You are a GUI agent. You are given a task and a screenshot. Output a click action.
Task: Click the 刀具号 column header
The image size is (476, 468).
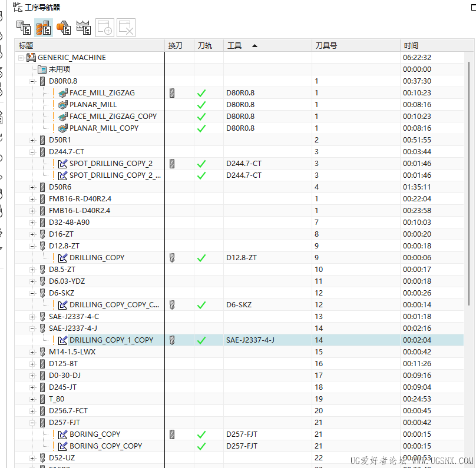326,46
